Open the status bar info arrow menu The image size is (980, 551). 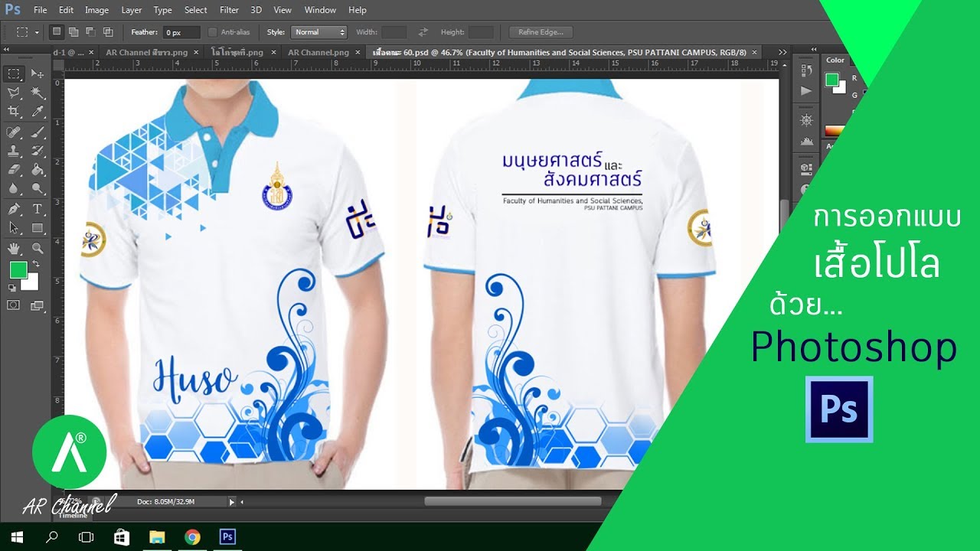coord(232,502)
